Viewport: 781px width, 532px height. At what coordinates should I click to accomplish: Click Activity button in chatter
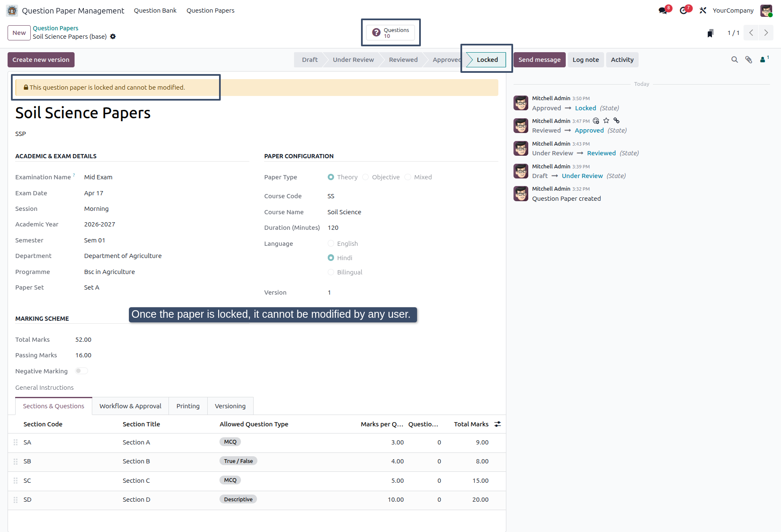tap(622, 60)
